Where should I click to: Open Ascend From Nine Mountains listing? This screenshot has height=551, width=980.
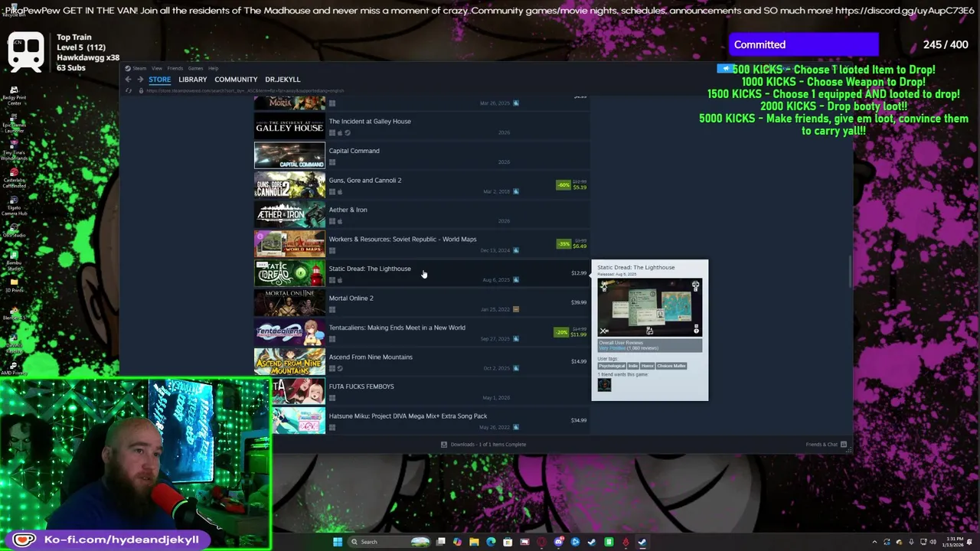coord(422,362)
